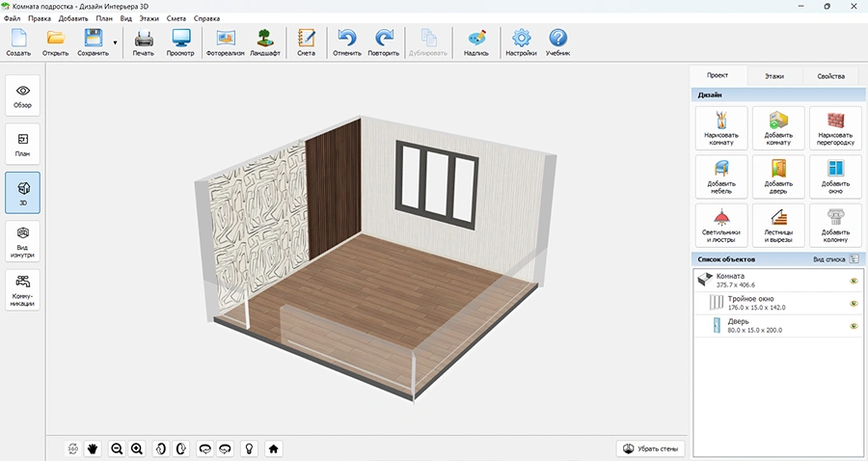Click the home reset-view icon
The image size is (868, 461).
click(274, 448)
